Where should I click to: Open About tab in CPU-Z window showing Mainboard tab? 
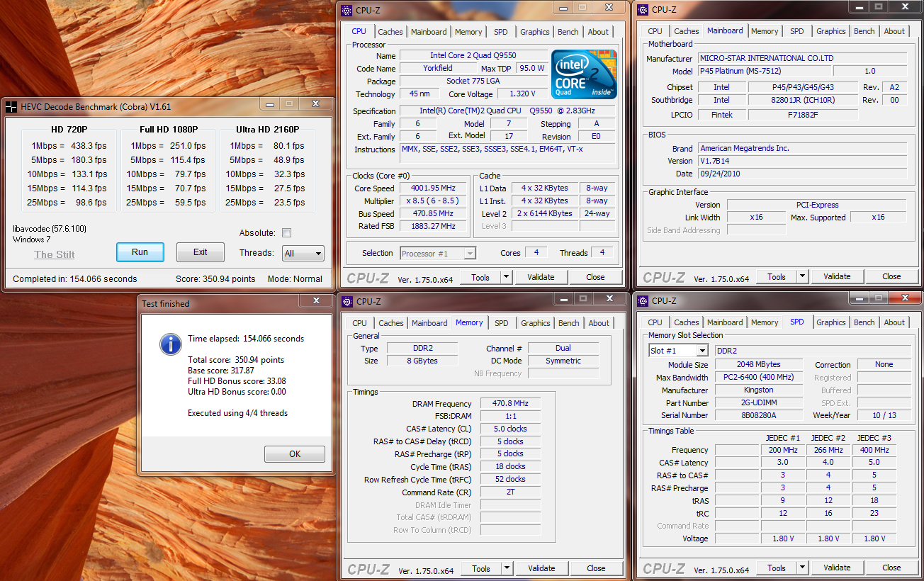894,31
